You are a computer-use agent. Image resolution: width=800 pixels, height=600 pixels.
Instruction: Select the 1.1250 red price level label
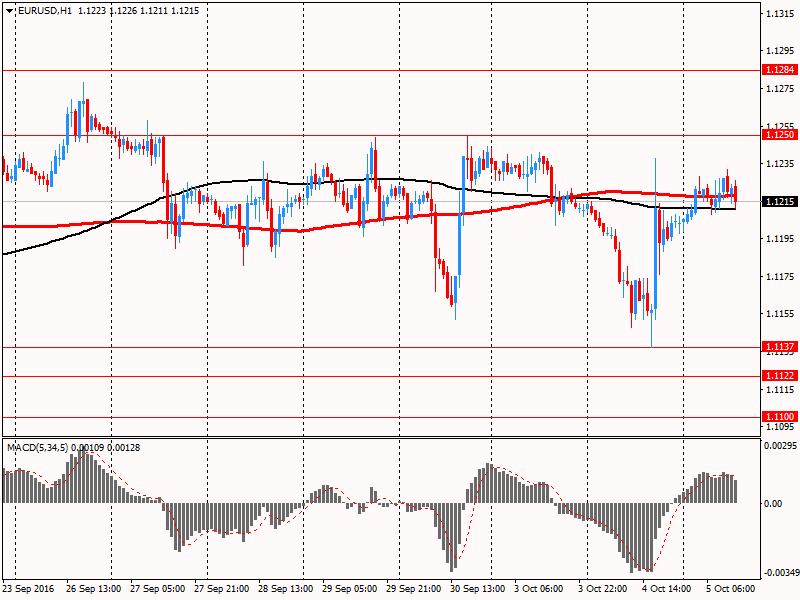[x=780, y=135]
